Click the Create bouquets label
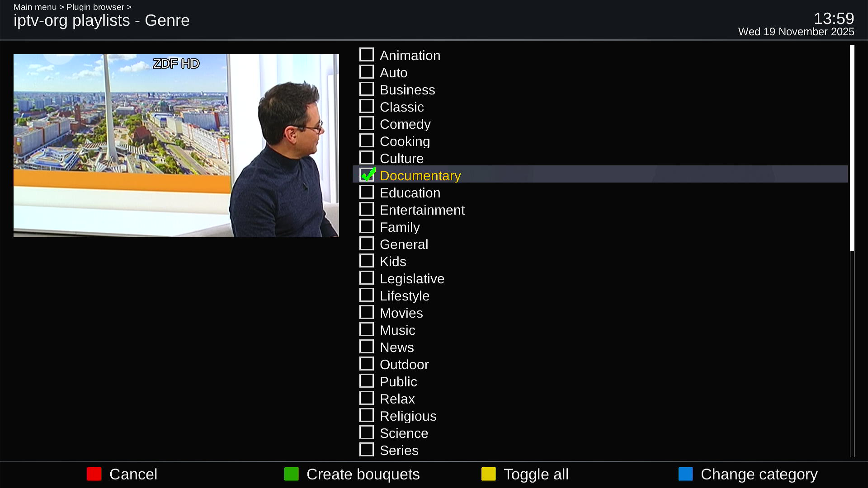Screen dimensions: 868x488 point(363,474)
